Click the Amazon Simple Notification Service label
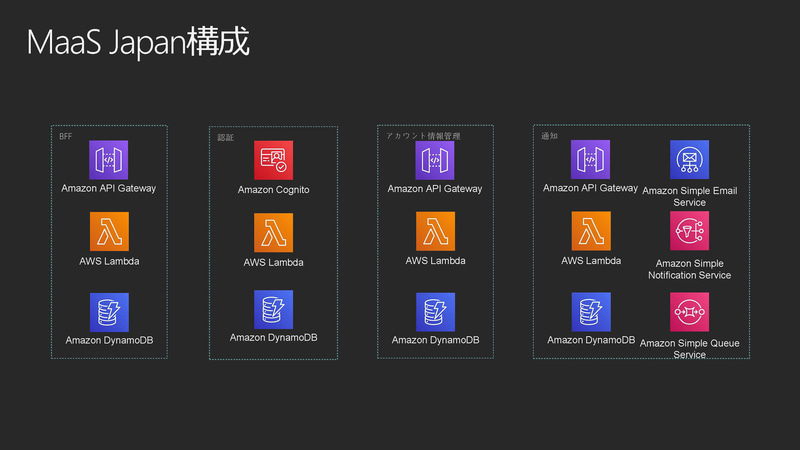 (689, 269)
